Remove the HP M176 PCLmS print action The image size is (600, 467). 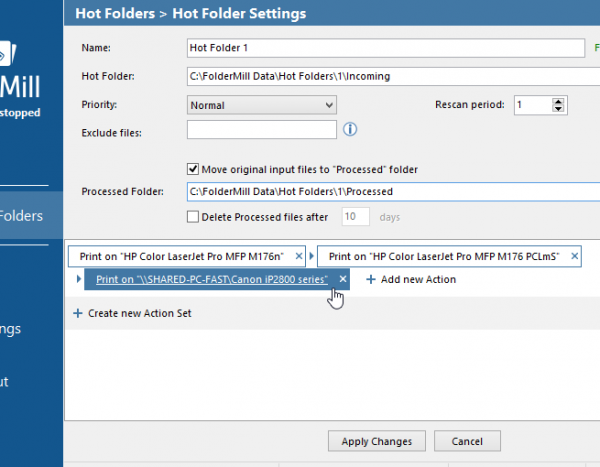point(573,256)
